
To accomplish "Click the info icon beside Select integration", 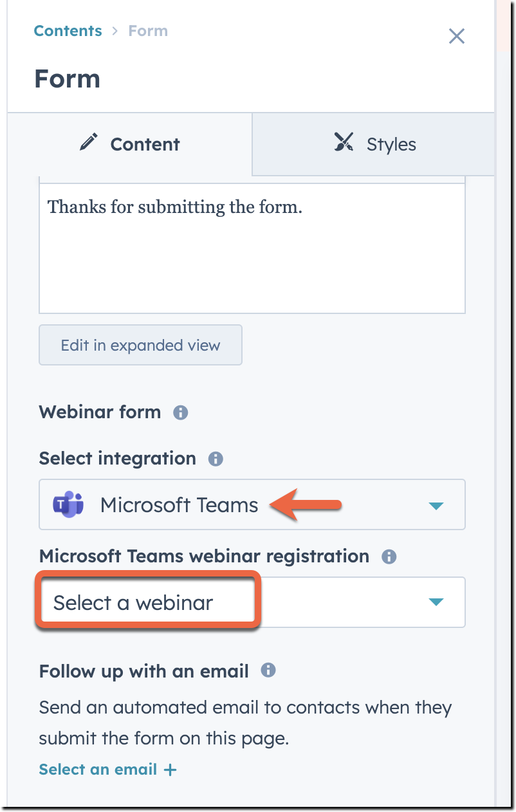I will click(216, 459).
